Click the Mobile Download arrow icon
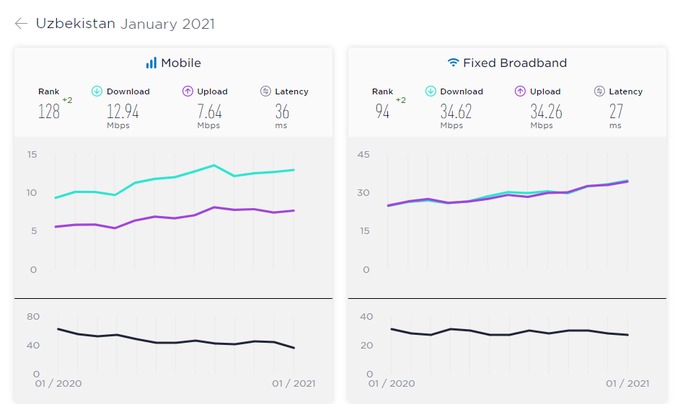 tap(97, 91)
